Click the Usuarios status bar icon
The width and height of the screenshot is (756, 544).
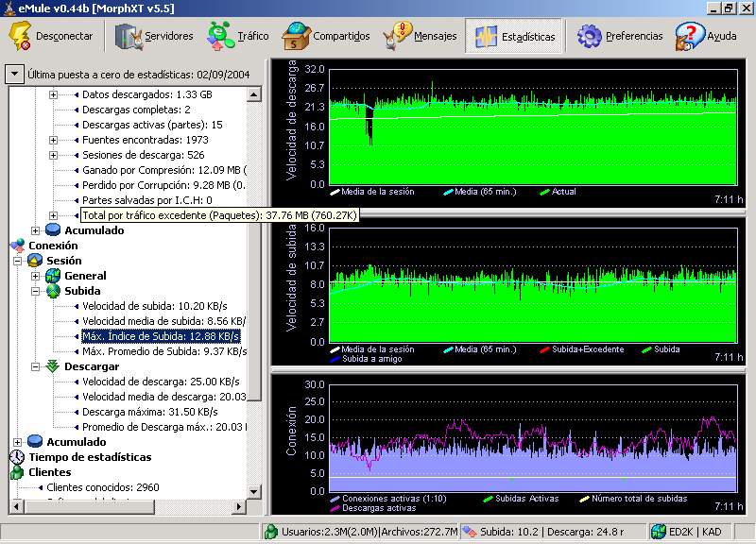pos(271,532)
